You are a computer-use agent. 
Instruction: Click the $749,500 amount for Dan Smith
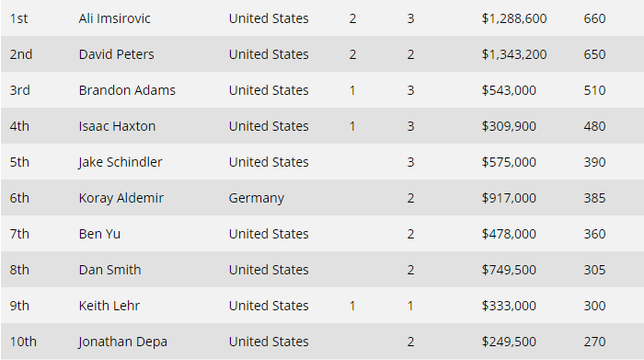click(509, 270)
